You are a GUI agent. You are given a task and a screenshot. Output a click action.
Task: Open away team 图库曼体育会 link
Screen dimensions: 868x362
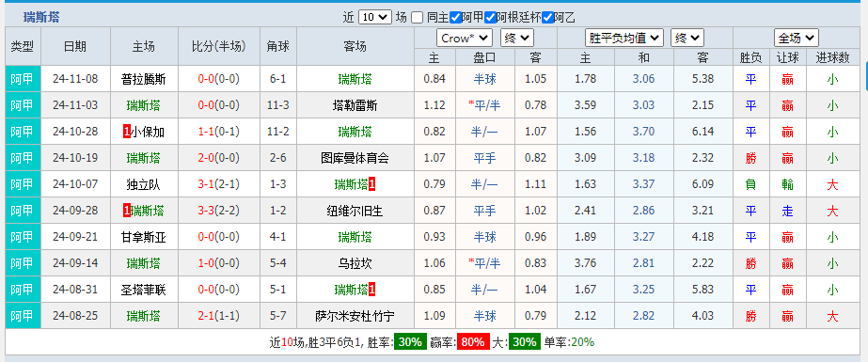(x=355, y=158)
